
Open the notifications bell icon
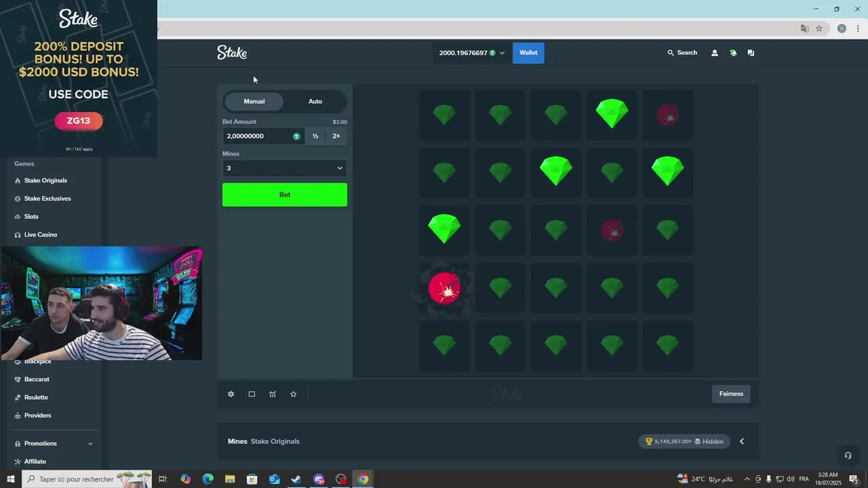[x=733, y=53]
